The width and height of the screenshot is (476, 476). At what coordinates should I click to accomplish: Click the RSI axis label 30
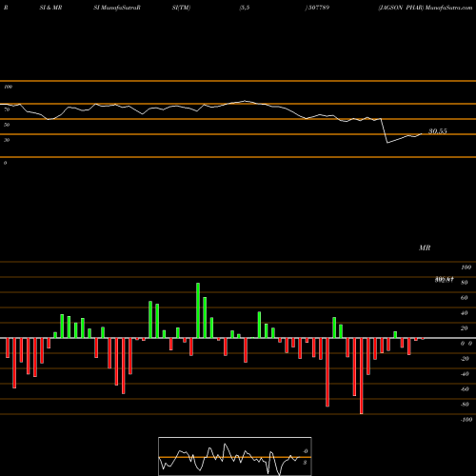point(7,140)
